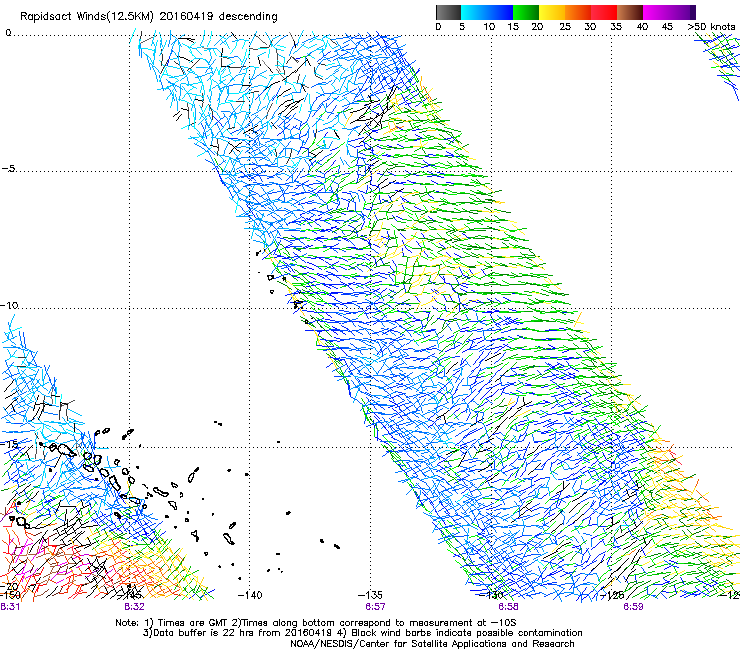Click the '>50 knots' legend label
This screenshot has width=740, height=650.
pyautogui.click(x=711, y=26)
